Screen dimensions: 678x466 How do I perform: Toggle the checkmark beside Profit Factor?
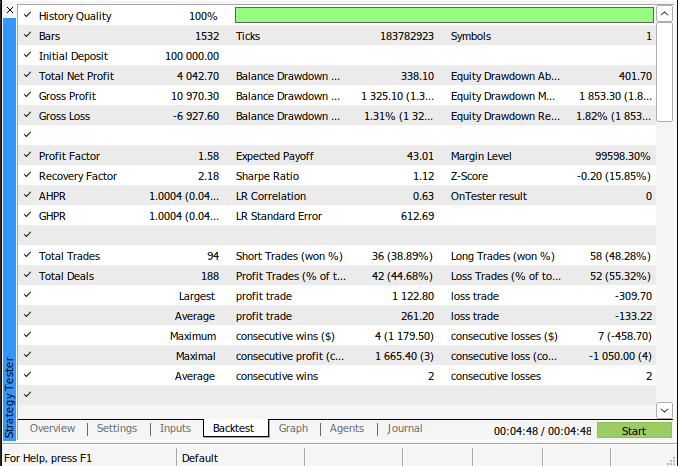(x=28, y=155)
